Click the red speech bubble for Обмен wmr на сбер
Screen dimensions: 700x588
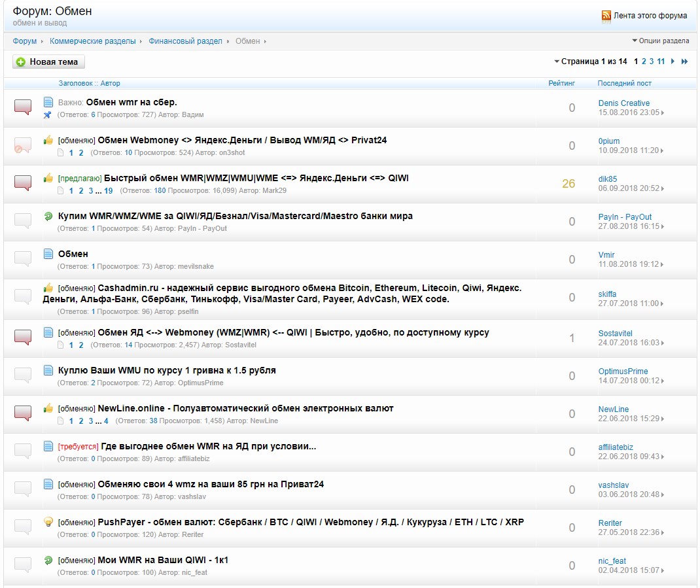tap(23, 107)
